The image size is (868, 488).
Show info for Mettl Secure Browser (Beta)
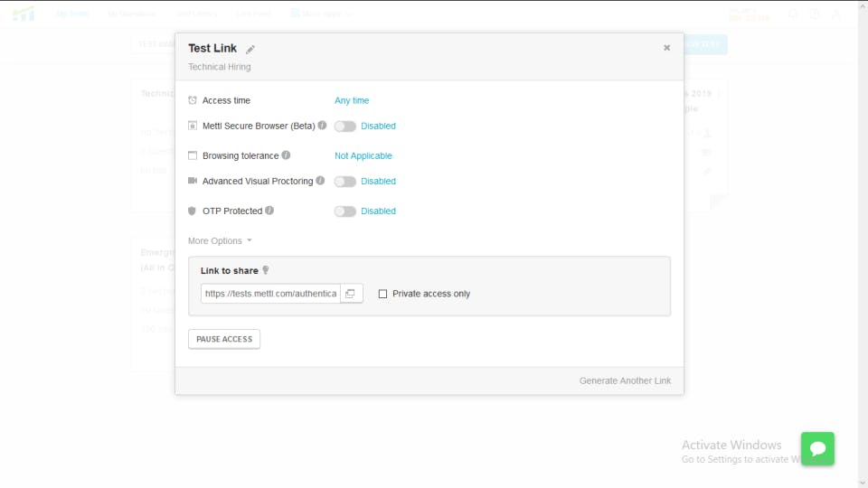tap(322, 125)
